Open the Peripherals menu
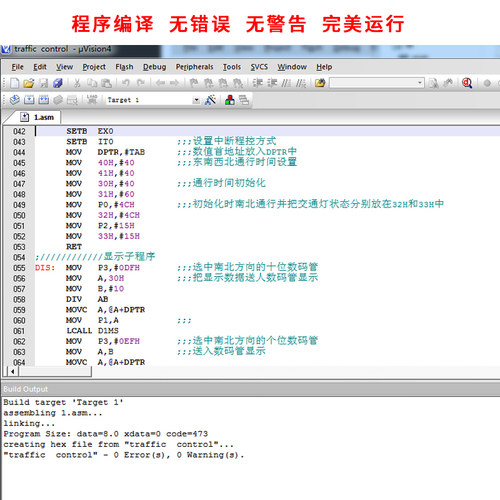Screen dimensions: 500x500 click(194, 67)
